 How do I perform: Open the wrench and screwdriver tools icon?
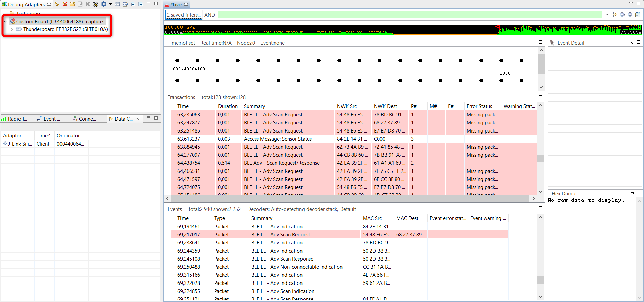(95, 4)
